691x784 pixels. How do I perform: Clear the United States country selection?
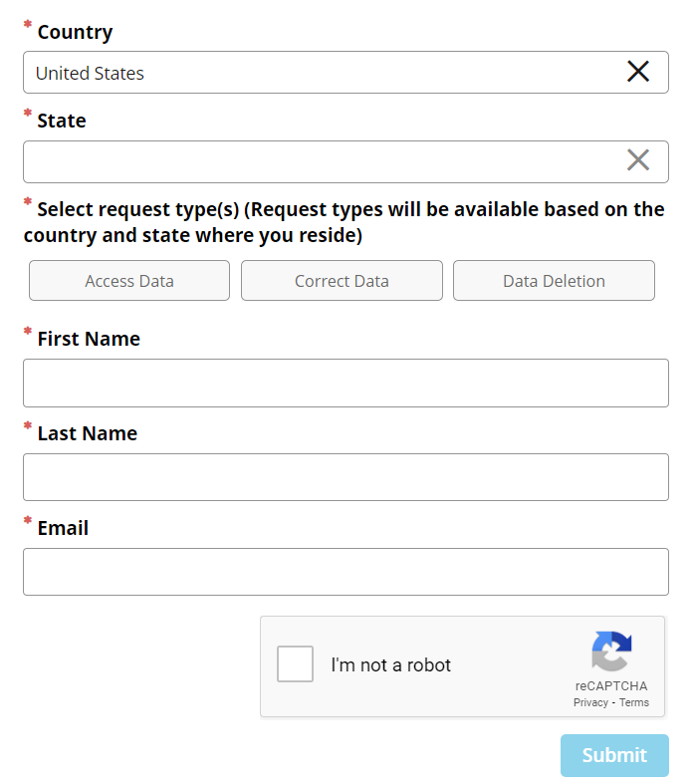point(638,72)
